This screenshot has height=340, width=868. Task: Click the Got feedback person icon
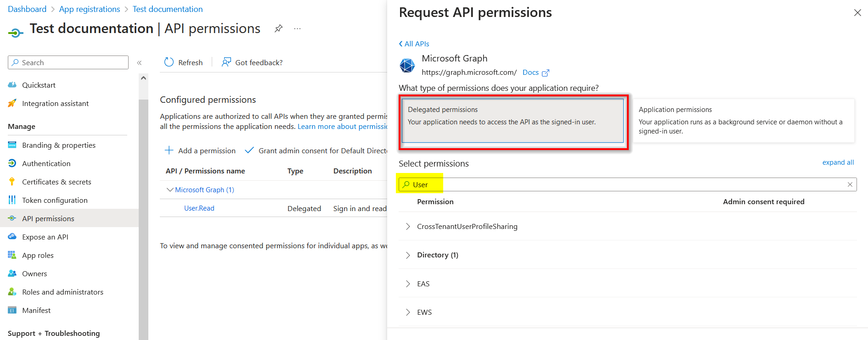pos(226,62)
